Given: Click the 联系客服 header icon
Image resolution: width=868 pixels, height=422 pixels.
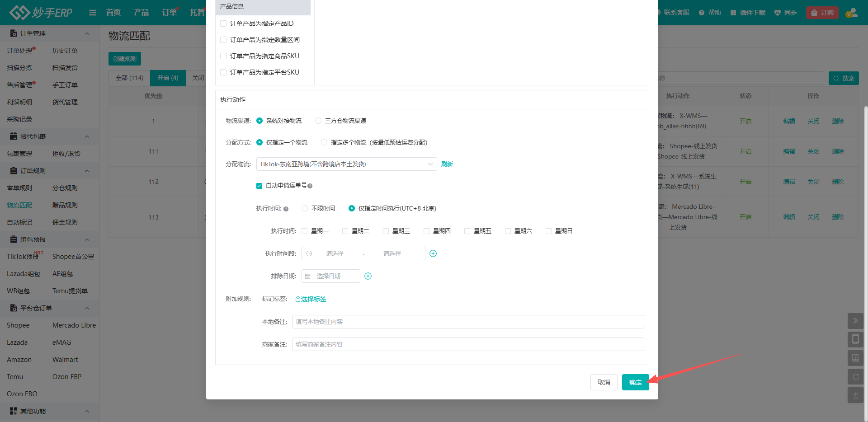Looking at the screenshot, I should click(659, 13).
